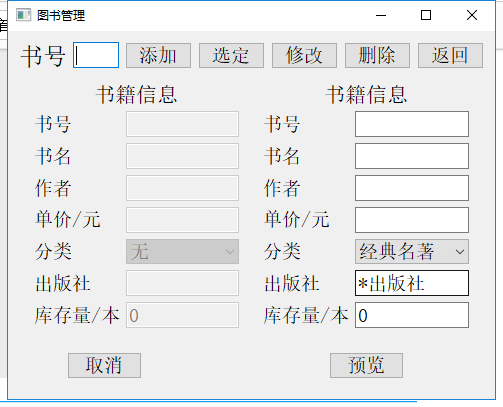Click the 预览 button

366,365
